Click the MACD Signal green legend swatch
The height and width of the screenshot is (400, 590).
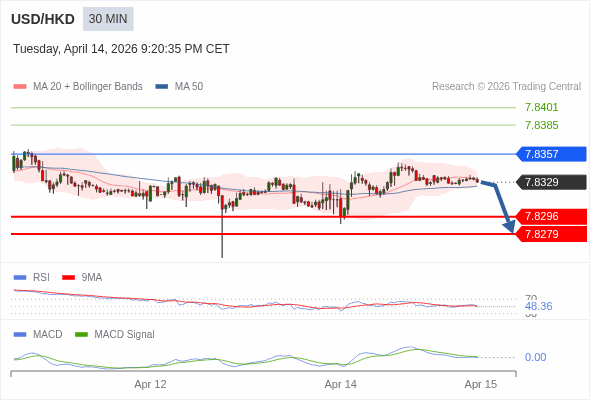coord(81,335)
